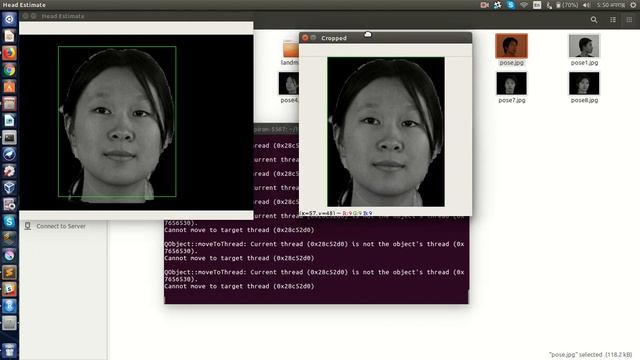Screen dimensions: 640x360
Task: Focus the terminal window with QObject errors
Action: pyautogui.click(x=316, y=261)
